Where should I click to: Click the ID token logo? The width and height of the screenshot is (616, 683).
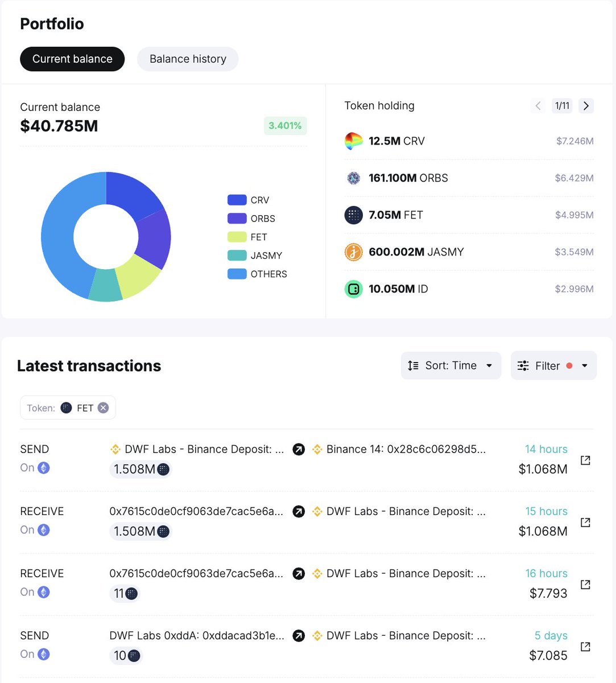click(x=354, y=289)
